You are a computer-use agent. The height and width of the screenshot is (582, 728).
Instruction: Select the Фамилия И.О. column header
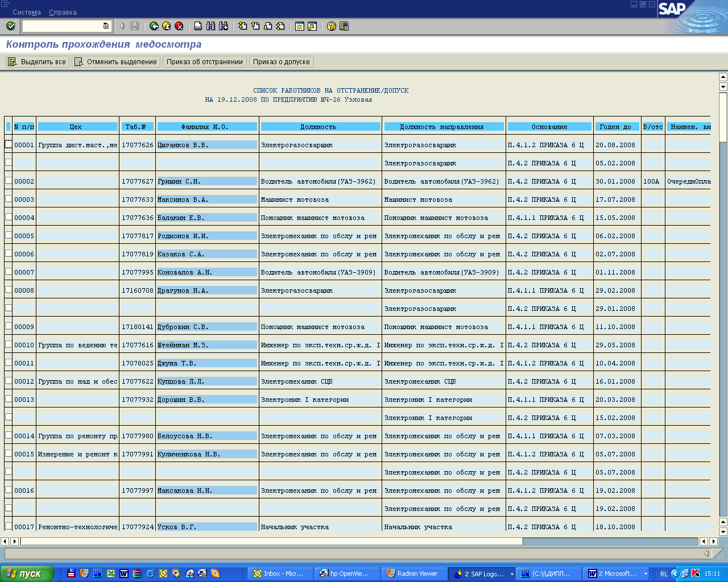[207, 127]
